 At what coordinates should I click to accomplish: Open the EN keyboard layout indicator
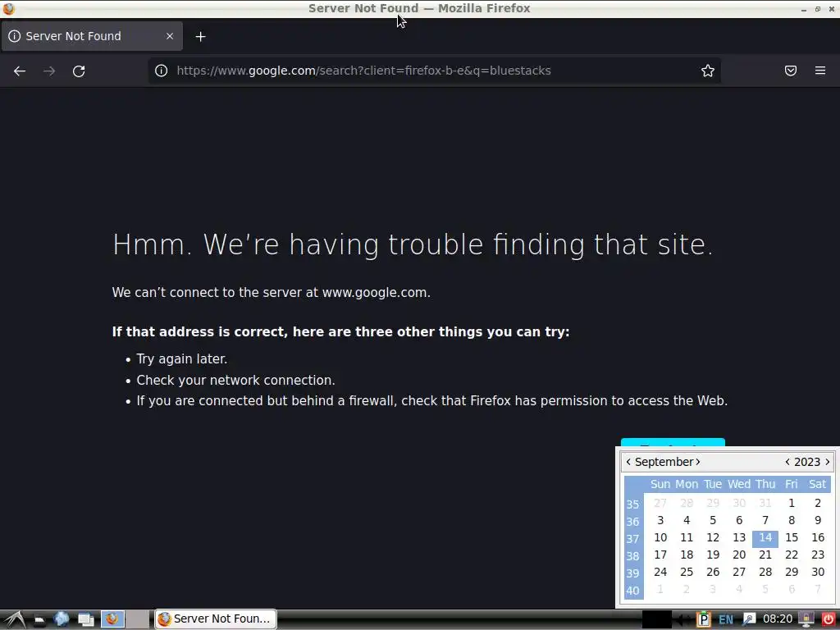[726, 620]
